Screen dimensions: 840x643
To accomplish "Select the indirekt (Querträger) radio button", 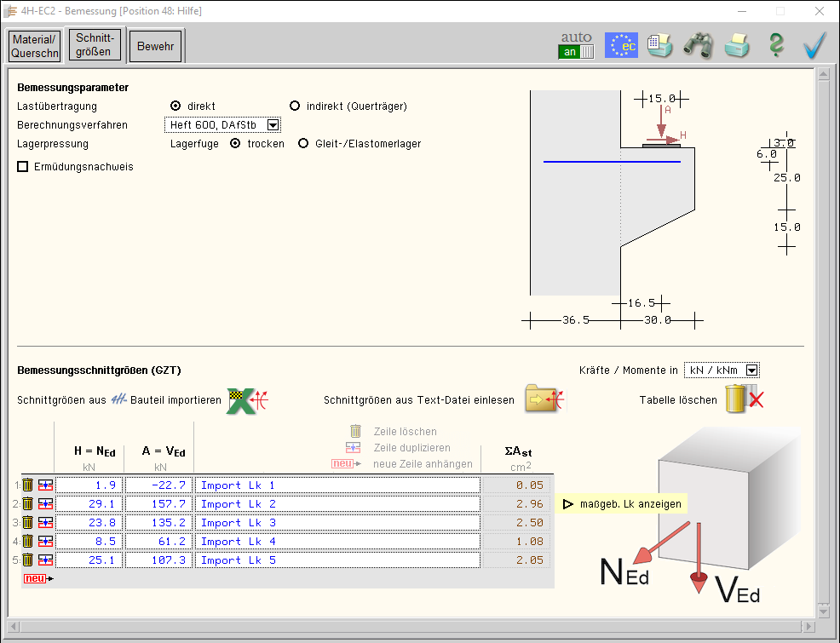I will pyautogui.click(x=295, y=106).
